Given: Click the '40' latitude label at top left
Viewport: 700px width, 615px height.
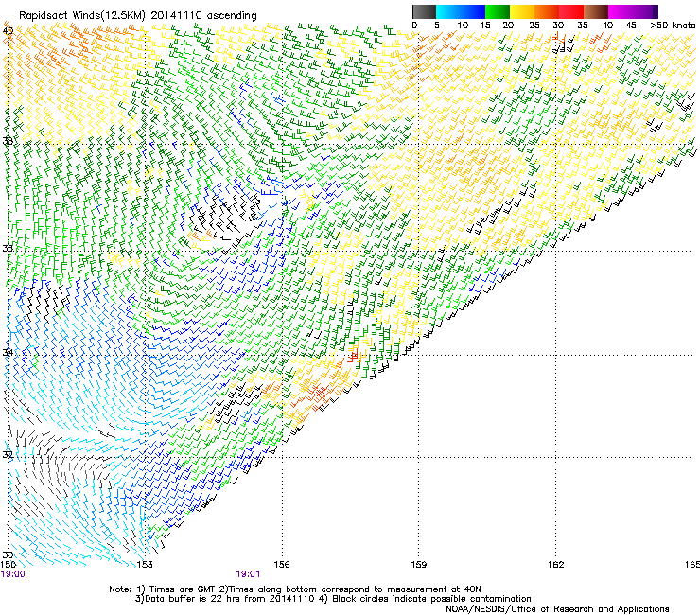Looking at the screenshot, I should 8,31.
